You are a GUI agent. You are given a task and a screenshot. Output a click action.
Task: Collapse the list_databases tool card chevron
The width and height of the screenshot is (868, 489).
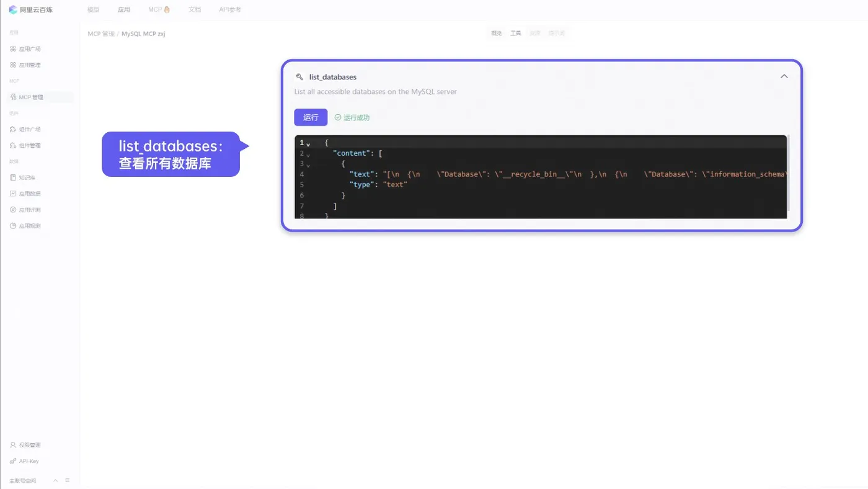(x=784, y=76)
